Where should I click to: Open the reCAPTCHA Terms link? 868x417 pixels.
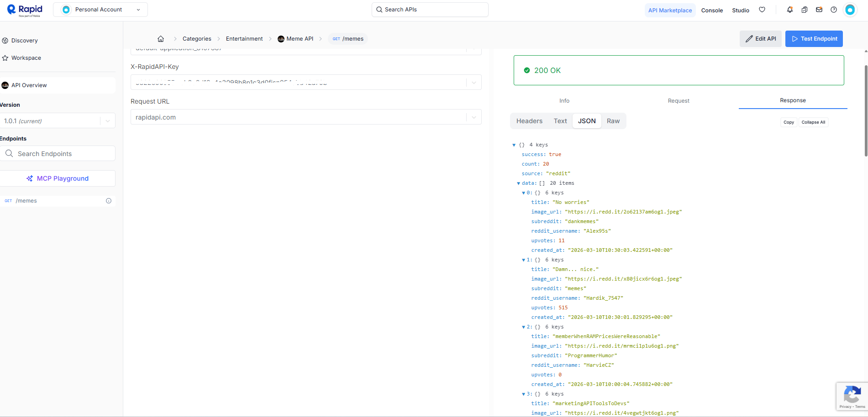coord(860,407)
